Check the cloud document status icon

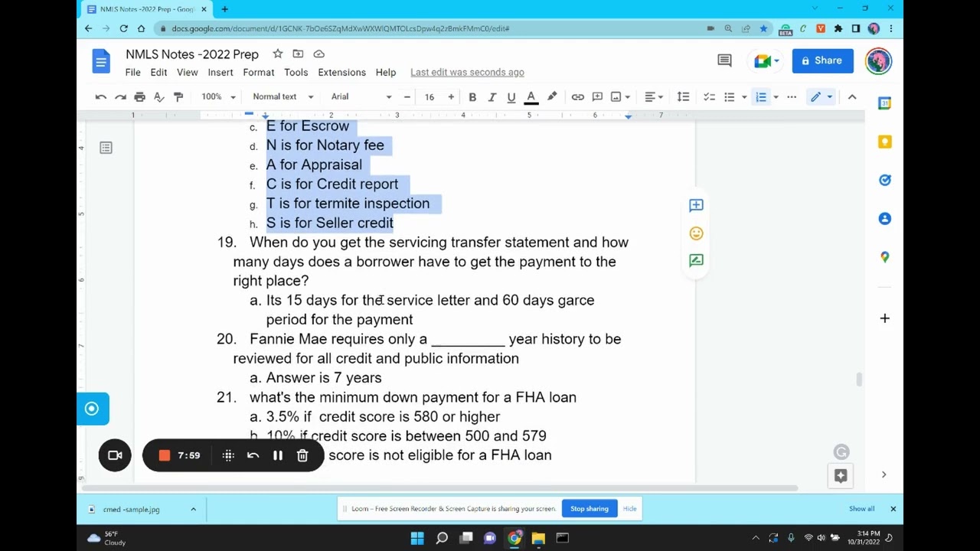319,54
